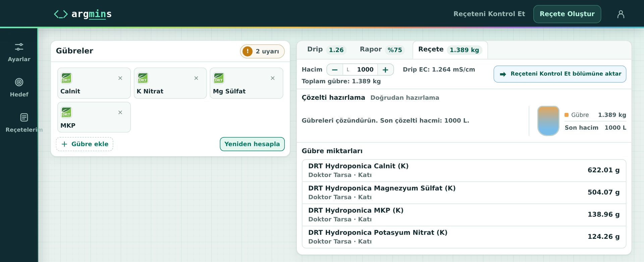Show the 2 uyarı warnings badge
The height and width of the screenshot is (262, 644).
click(262, 51)
